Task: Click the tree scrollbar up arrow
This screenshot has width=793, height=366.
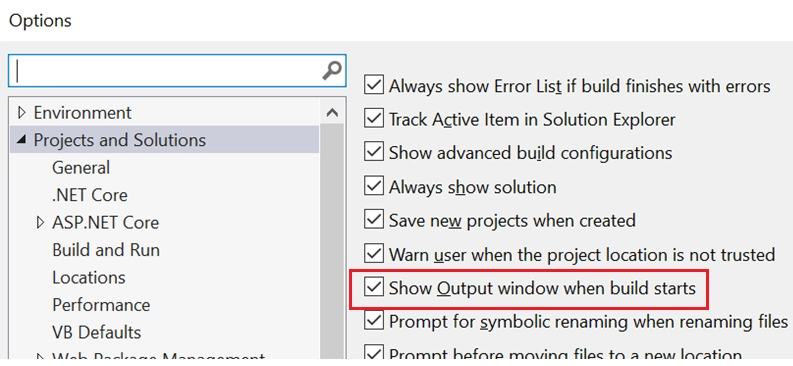Action: point(332,113)
